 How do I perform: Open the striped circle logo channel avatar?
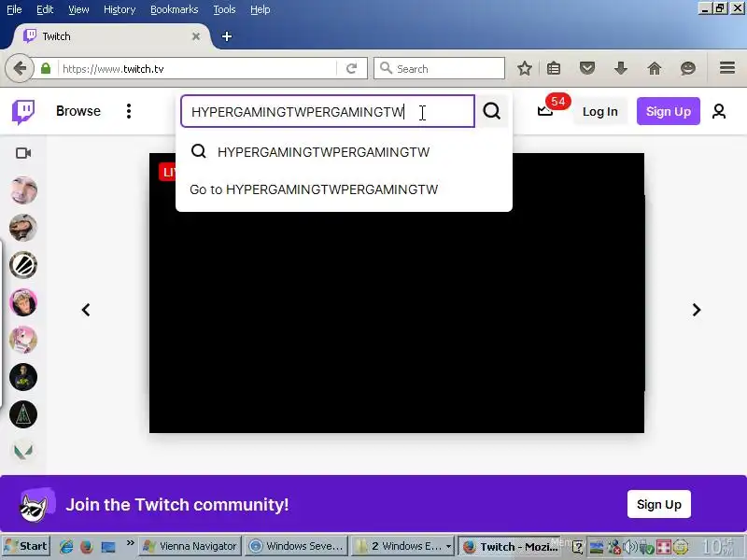click(x=23, y=265)
